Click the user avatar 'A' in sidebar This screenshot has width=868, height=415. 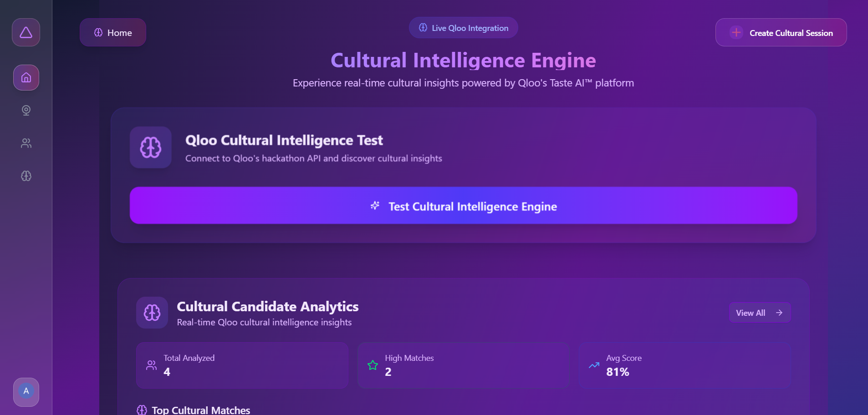(26, 391)
